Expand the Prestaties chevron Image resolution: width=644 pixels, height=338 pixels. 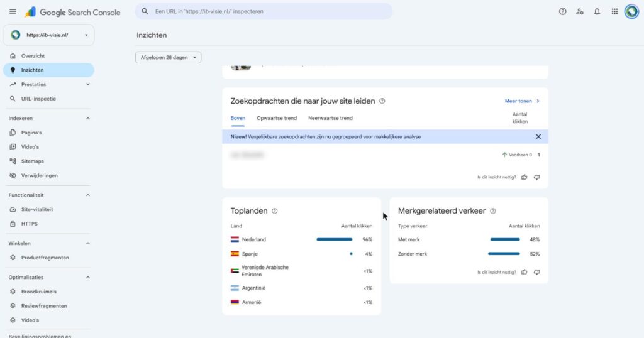[x=87, y=84]
